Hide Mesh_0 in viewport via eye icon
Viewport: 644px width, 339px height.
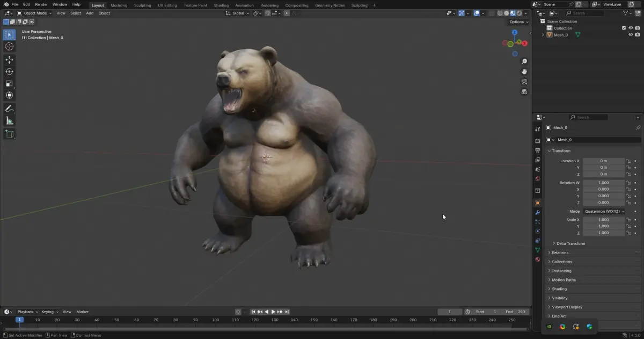point(631,35)
